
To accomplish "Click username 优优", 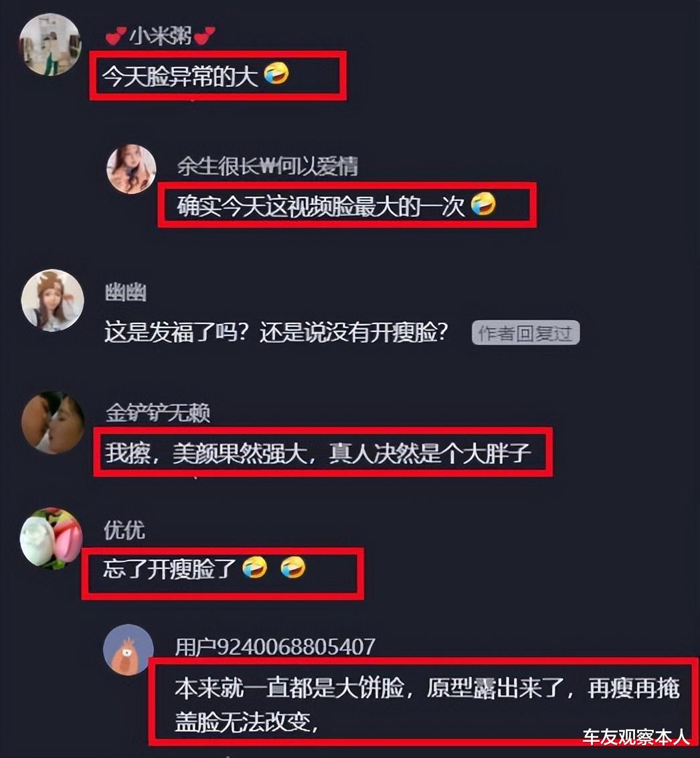I will (124, 530).
